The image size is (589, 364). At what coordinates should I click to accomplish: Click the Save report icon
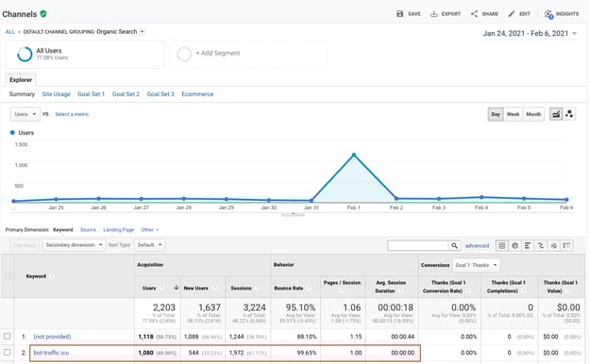tap(399, 14)
